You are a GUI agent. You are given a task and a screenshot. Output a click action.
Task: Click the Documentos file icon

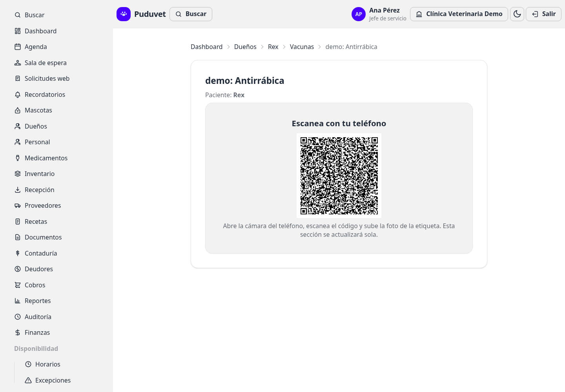18,237
